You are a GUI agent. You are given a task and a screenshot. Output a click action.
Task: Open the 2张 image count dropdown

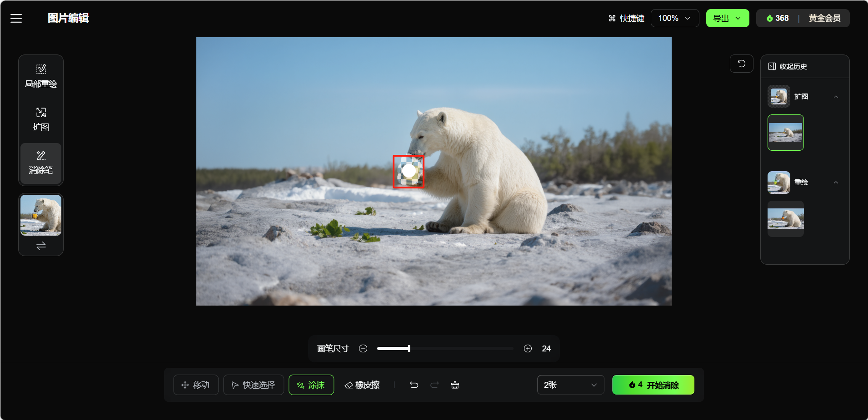pyautogui.click(x=570, y=385)
